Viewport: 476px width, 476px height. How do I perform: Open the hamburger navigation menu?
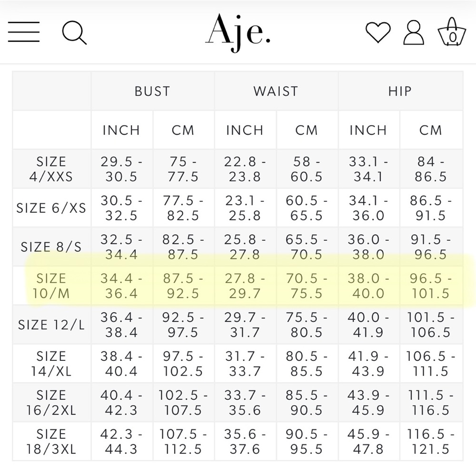point(24,31)
